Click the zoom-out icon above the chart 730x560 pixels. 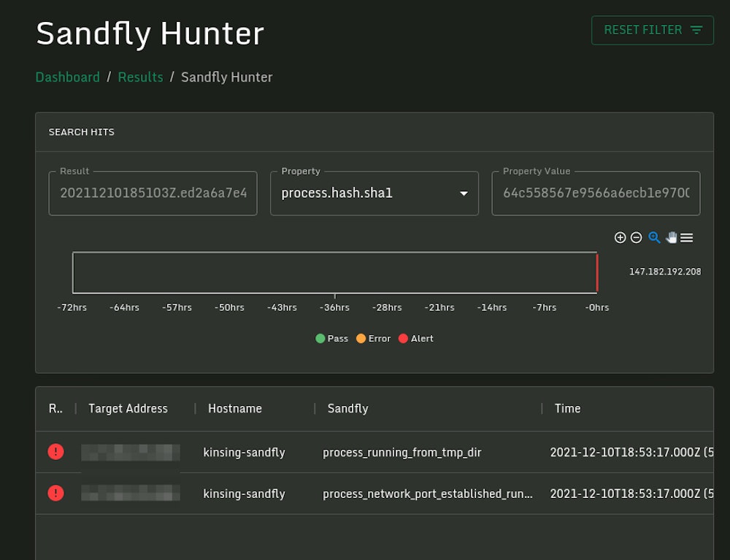coord(637,237)
